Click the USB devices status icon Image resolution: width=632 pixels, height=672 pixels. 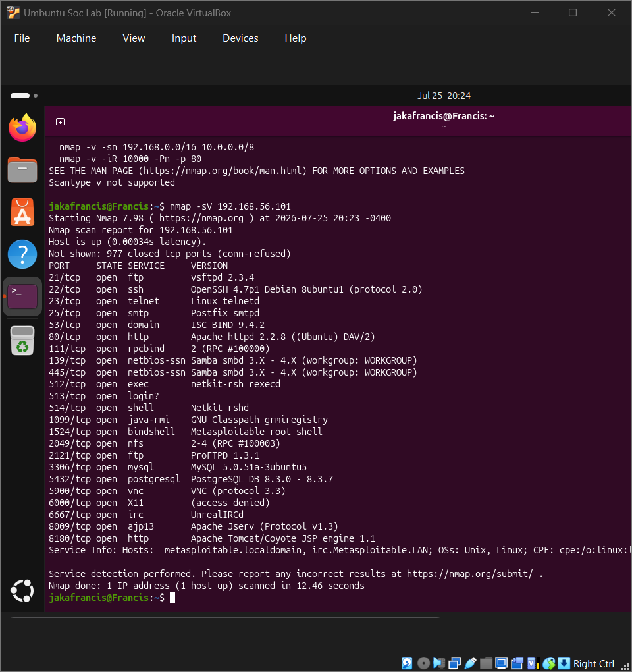pyautogui.click(x=470, y=663)
